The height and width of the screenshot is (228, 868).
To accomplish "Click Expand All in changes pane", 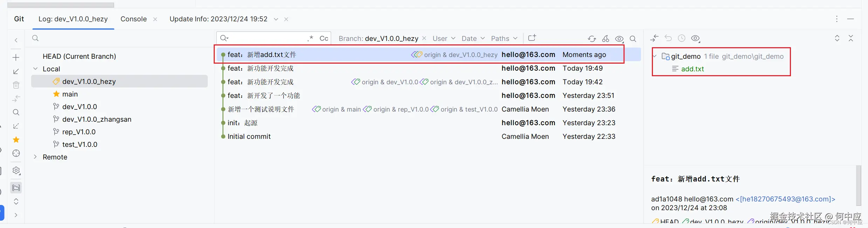I will click(837, 38).
